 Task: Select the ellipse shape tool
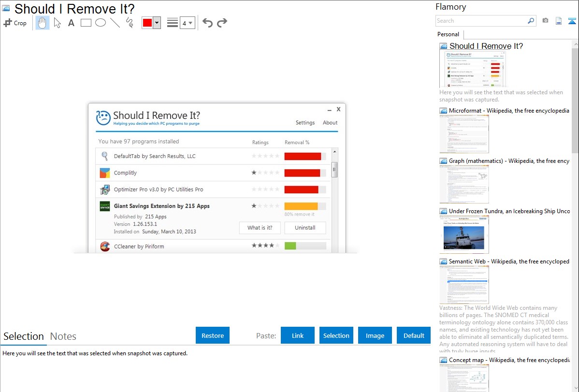101,23
